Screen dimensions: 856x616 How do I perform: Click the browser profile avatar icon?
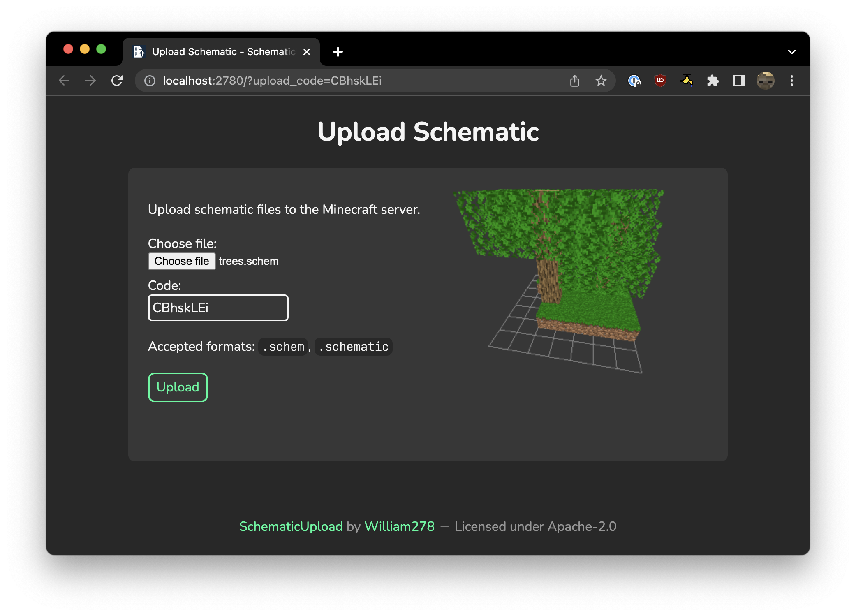(x=766, y=81)
